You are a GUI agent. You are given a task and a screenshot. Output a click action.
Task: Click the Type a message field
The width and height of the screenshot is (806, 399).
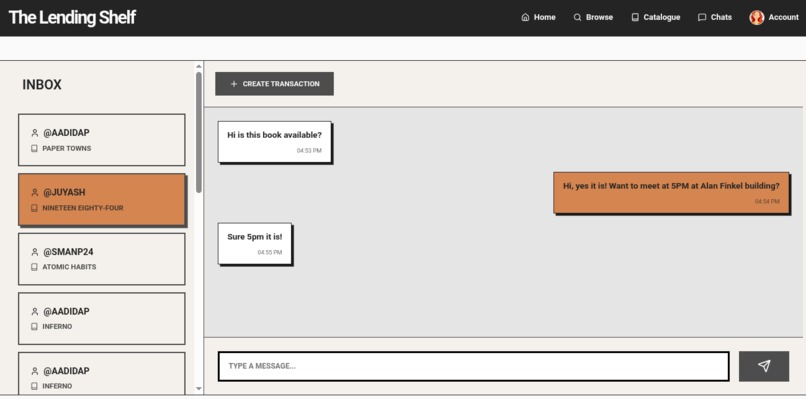[473, 366]
